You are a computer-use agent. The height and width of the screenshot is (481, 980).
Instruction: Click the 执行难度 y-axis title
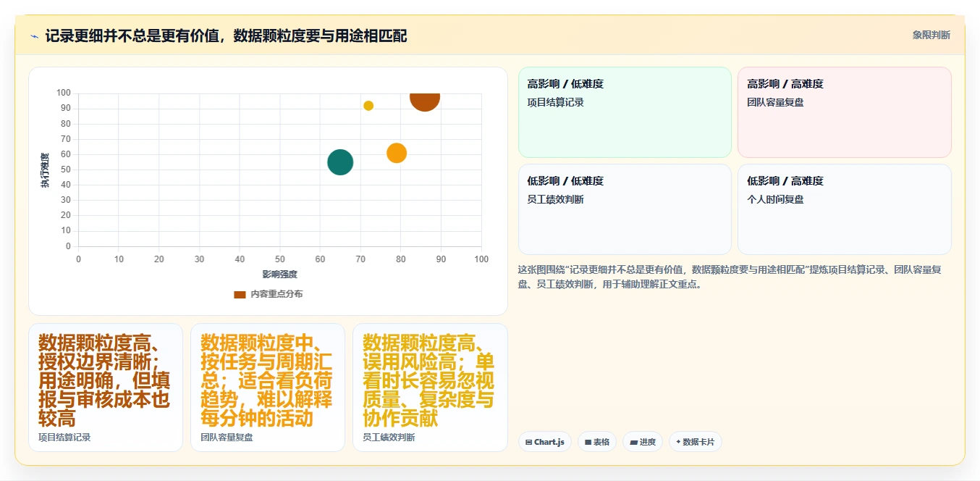point(45,170)
